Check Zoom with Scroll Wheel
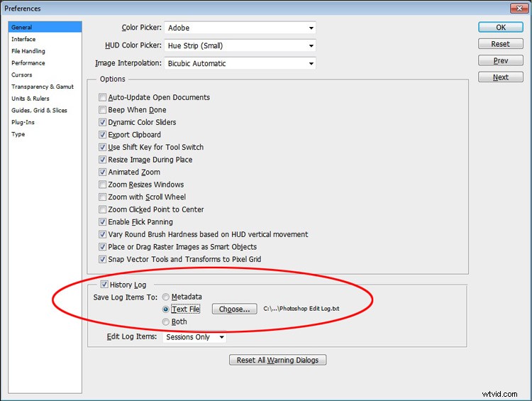 click(102, 197)
